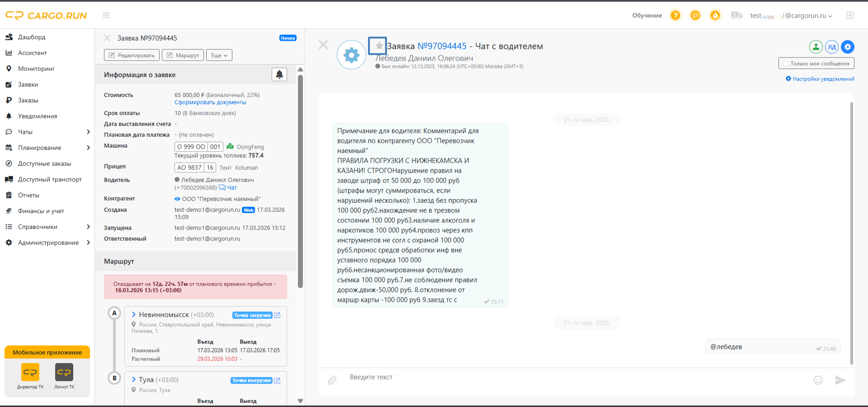
Task: Open the Директор ТК mobile app icon
Action: pyautogui.click(x=30, y=372)
